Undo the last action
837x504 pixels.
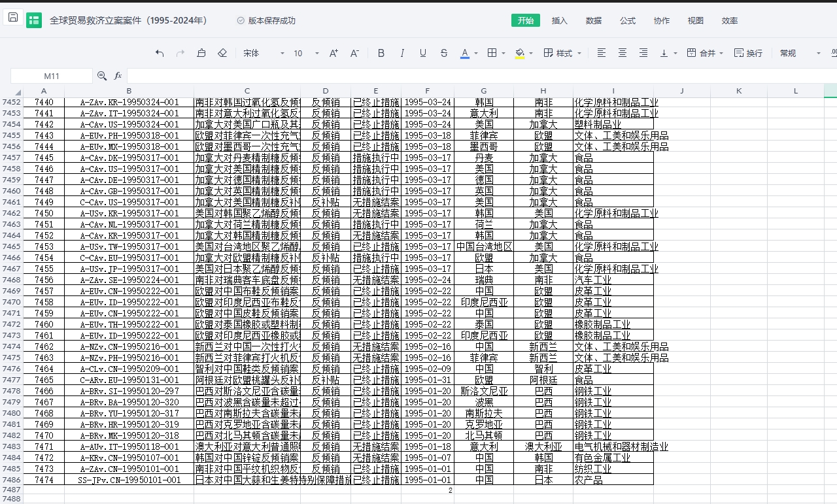click(160, 53)
